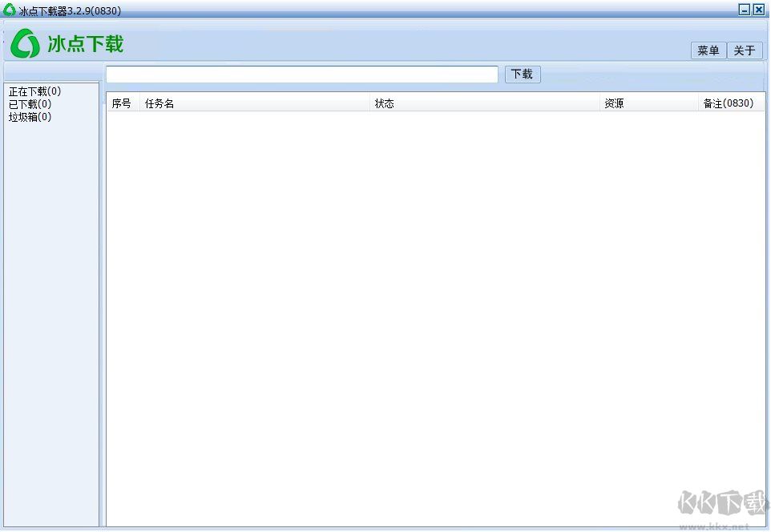771x532 pixels.
Task: Open the 关于 (About) dialog
Action: tap(745, 50)
